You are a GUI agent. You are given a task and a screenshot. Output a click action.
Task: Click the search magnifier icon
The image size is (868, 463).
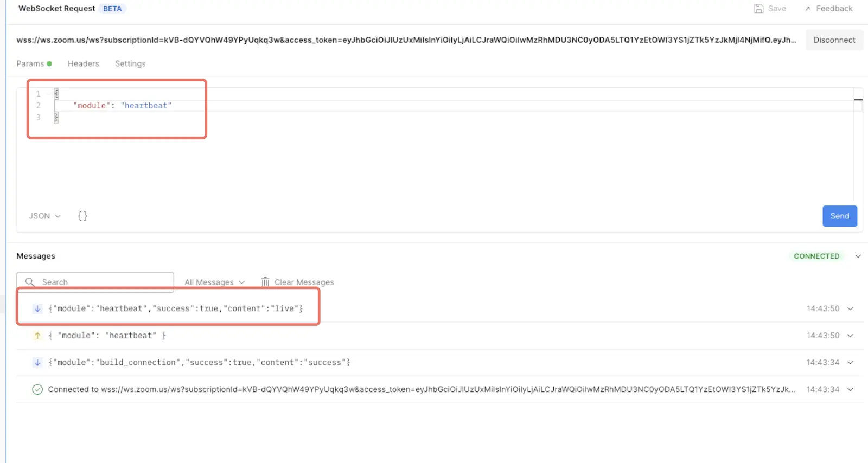[x=30, y=282]
